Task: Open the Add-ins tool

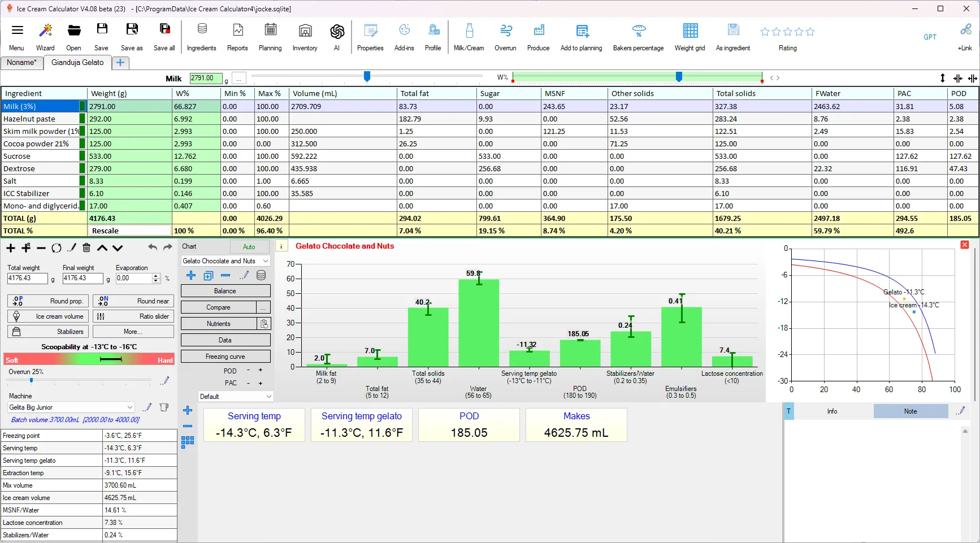Action: tap(404, 37)
